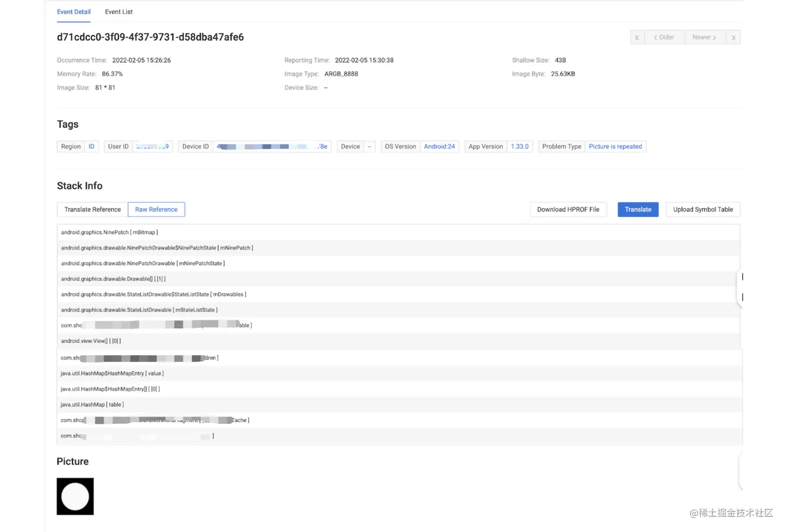The width and height of the screenshot is (787, 532).
Task: Open Upload Symbol Table
Action: pos(703,210)
